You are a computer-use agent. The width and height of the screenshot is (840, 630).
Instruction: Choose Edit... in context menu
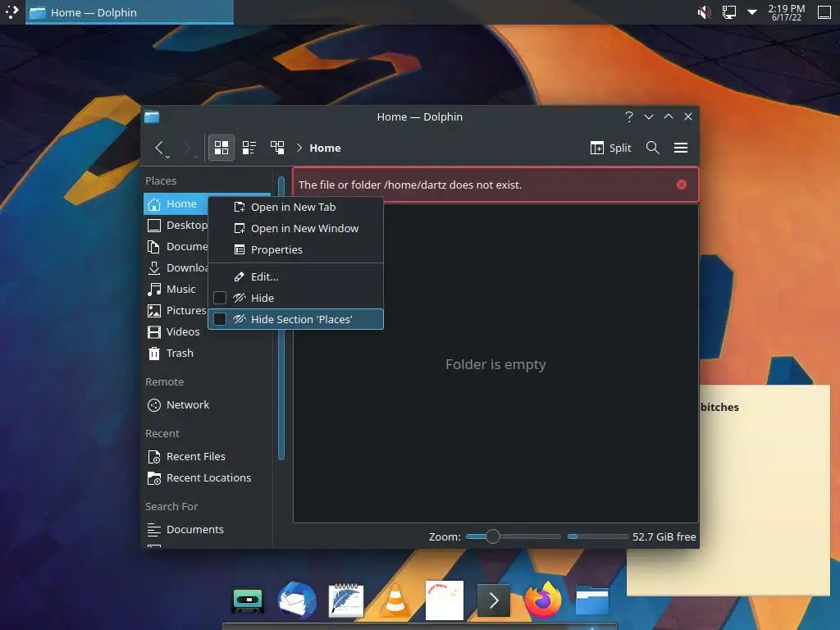click(295, 276)
